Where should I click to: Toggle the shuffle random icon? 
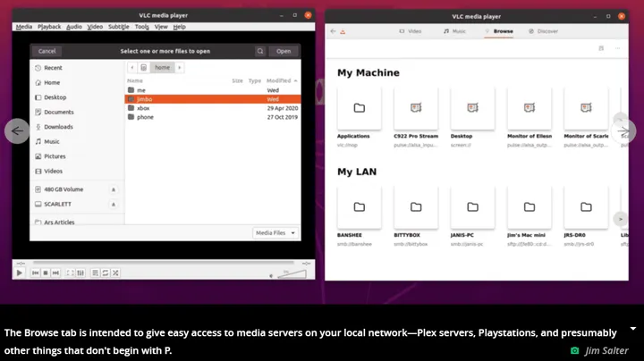(x=115, y=273)
